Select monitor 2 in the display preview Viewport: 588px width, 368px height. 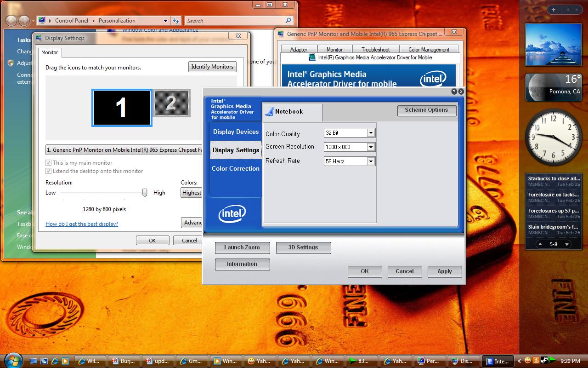171,102
